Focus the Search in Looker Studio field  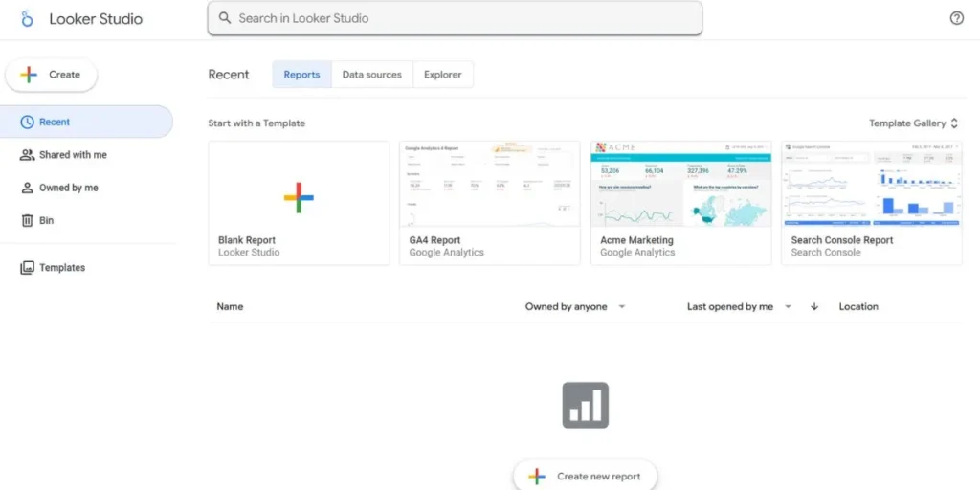[455, 18]
